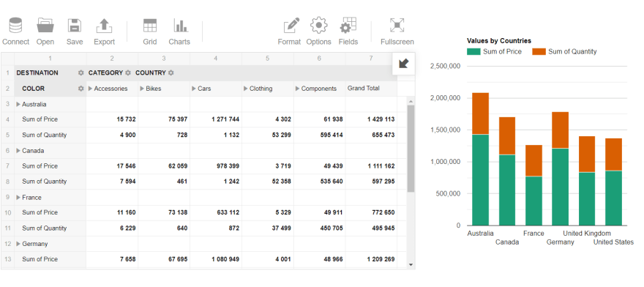Select cell value 1 111 162
644x287 pixels.
(x=371, y=166)
